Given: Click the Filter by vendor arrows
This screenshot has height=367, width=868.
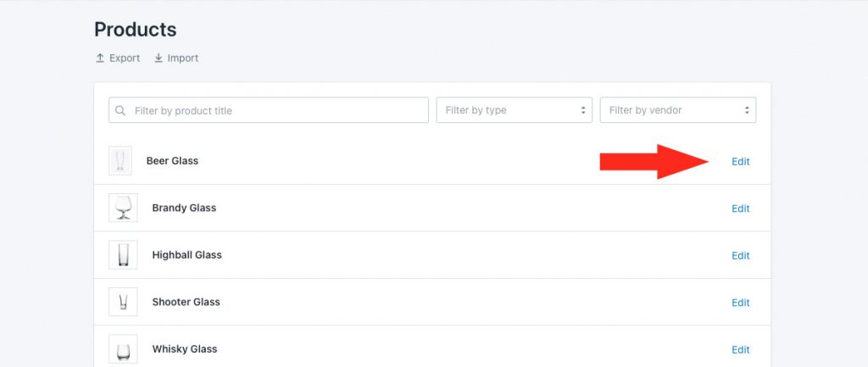Looking at the screenshot, I should [x=747, y=110].
